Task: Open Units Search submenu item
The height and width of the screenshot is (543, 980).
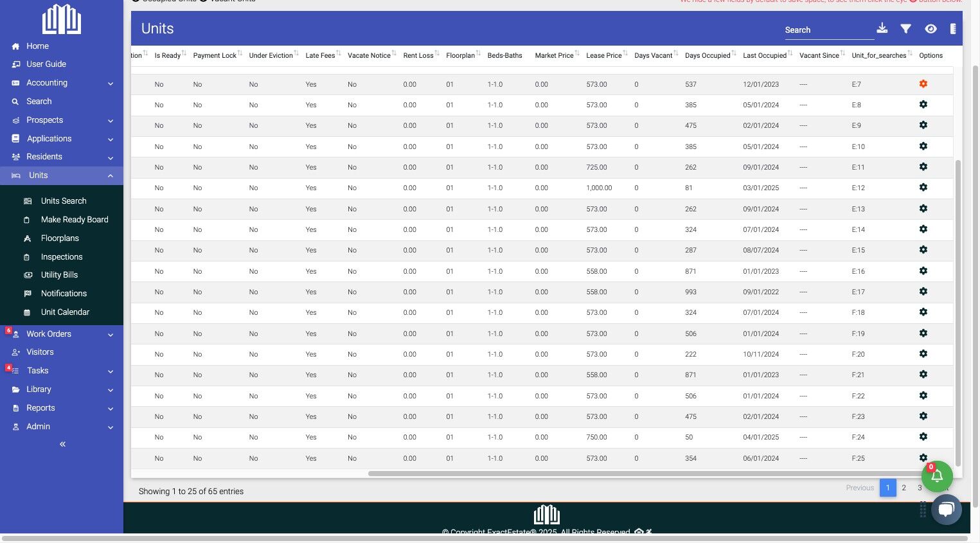Action: (x=63, y=201)
